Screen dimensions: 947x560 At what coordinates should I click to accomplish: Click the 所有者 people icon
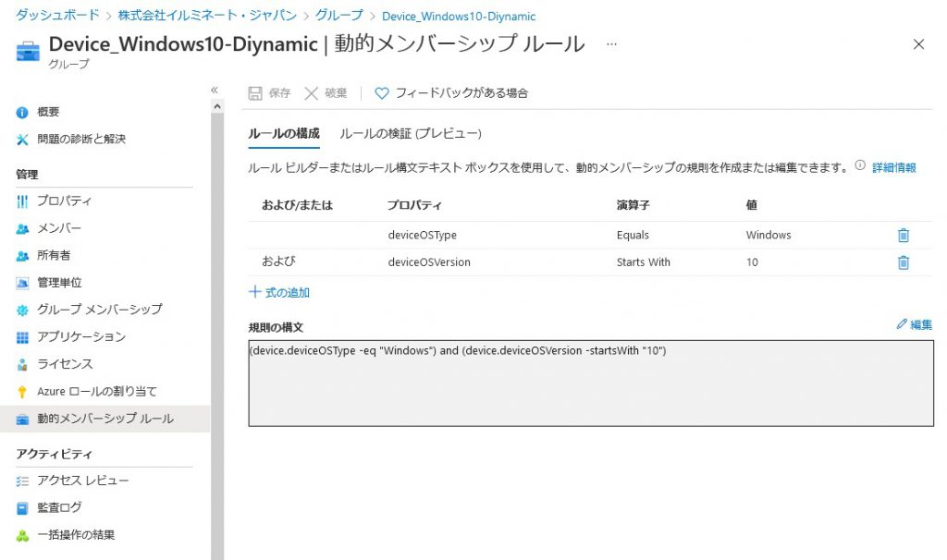22,255
